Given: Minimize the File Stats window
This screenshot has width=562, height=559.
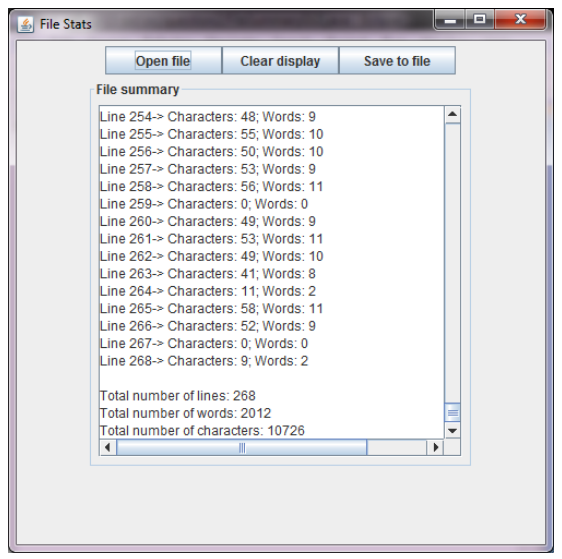Looking at the screenshot, I should click(x=450, y=20).
